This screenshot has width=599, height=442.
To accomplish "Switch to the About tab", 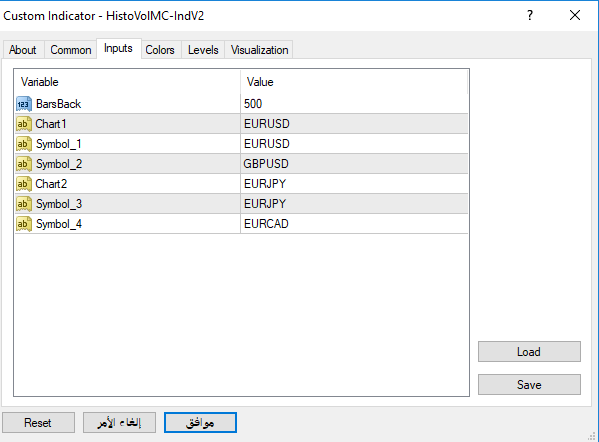I will pyautogui.click(x=23, y=50).
